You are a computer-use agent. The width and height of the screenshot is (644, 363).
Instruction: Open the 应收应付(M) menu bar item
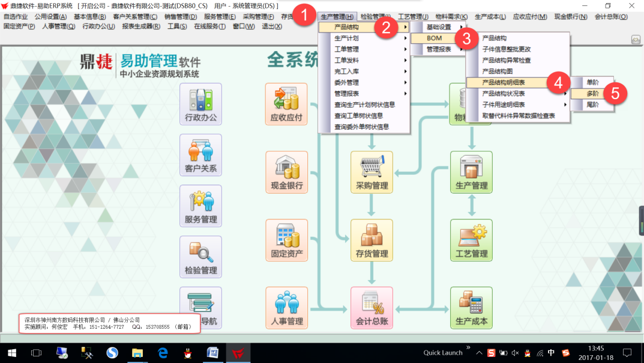coord(530,17)
